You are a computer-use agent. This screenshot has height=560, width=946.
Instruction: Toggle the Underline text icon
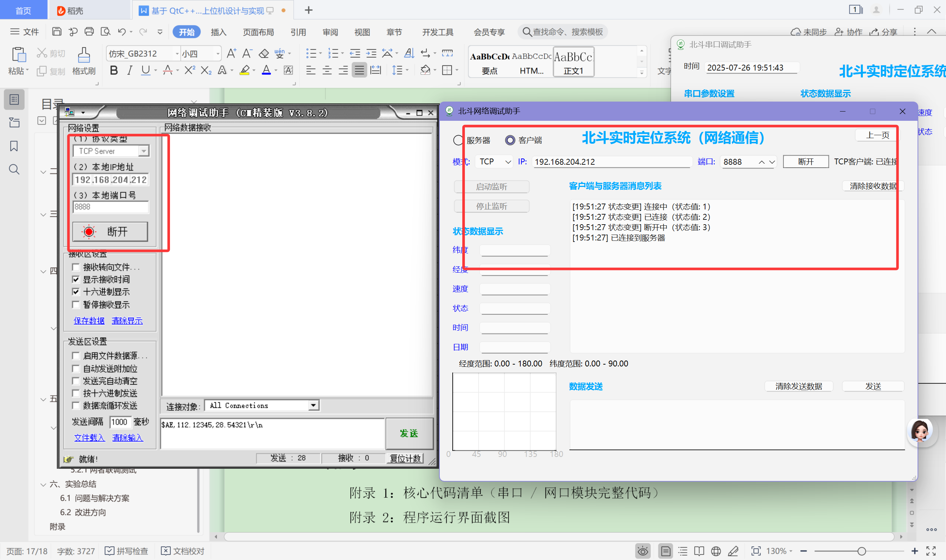[x=145, y=71]
